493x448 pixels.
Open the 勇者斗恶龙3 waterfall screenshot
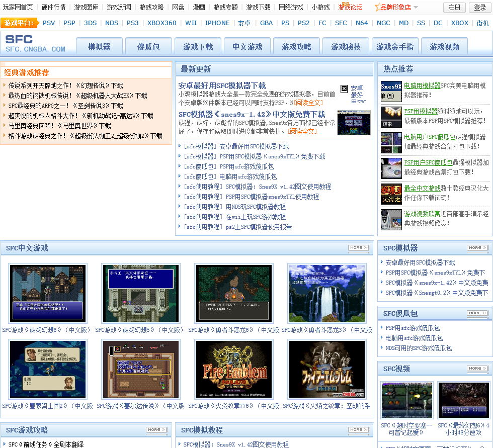click(327, 294)
